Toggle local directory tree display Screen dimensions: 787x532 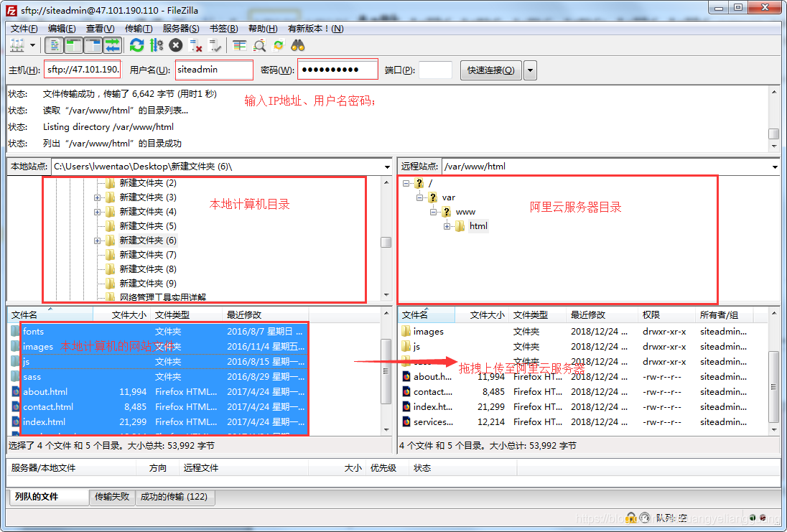click(73, 45)
